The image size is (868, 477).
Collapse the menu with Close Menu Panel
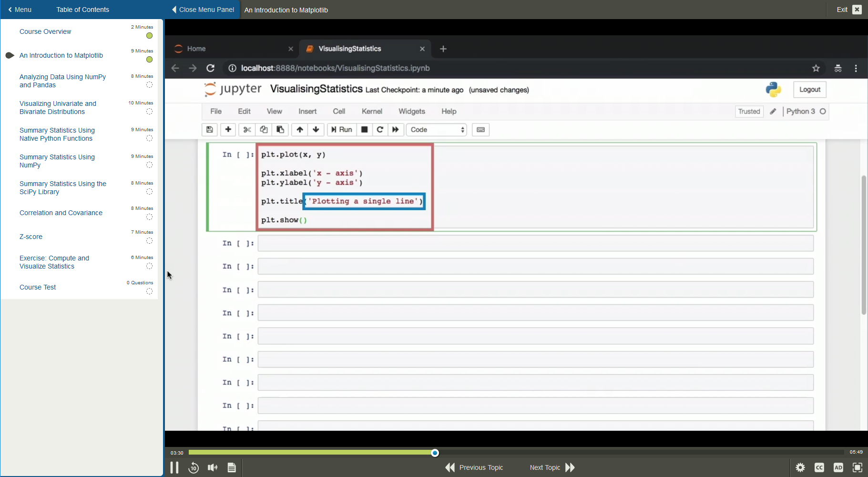tap(203, 10)
